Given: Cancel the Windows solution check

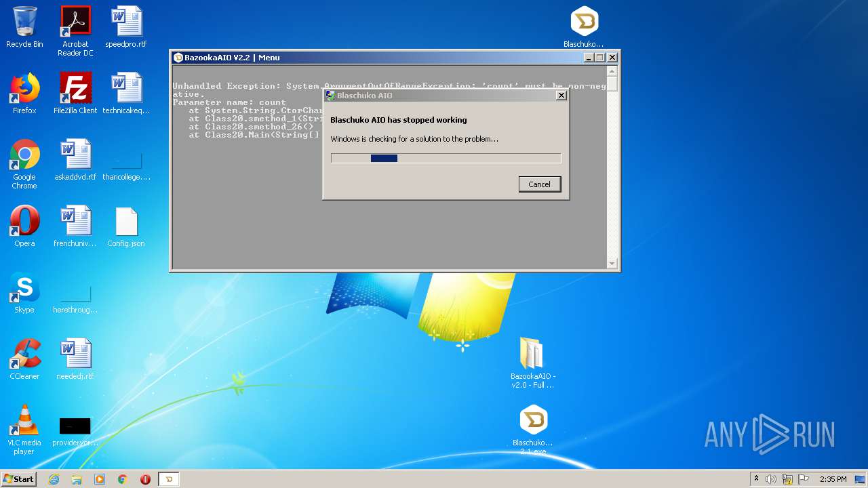Looking at the screenshot, I should [540, 184].
